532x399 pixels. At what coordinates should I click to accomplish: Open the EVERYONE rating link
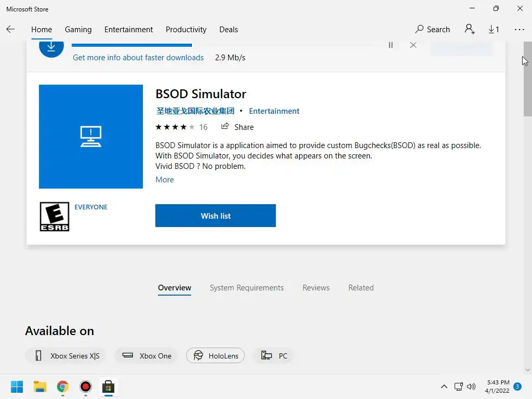(x=91, y=207)
